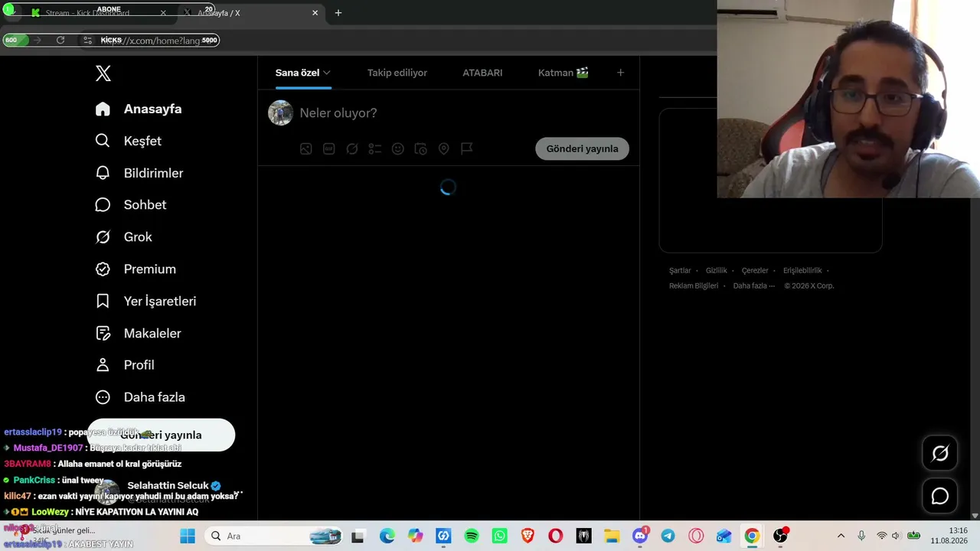
Task: Open File Explorer from the taskbar
Action: [611, 536]
